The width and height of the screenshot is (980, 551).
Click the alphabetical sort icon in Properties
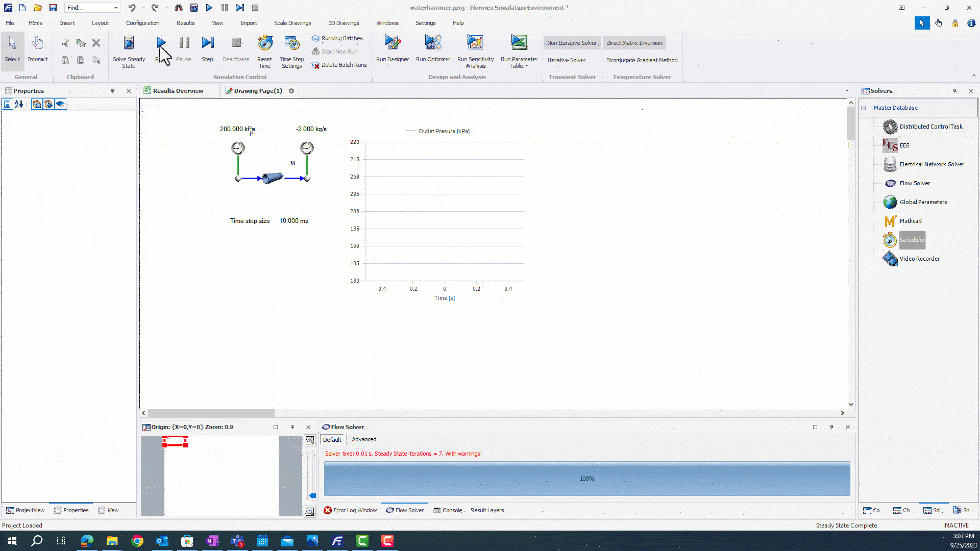click(x=19, y=104)
